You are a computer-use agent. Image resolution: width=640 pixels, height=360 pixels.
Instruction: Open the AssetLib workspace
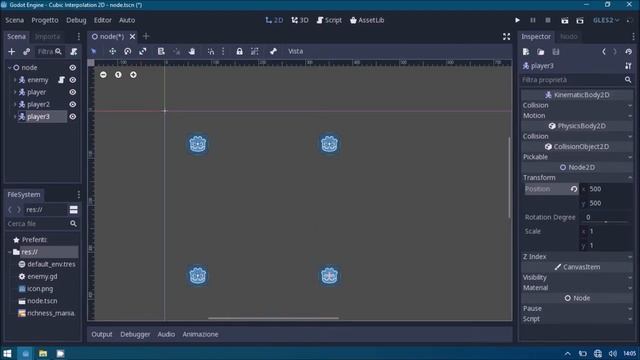[x=367, y=20]
